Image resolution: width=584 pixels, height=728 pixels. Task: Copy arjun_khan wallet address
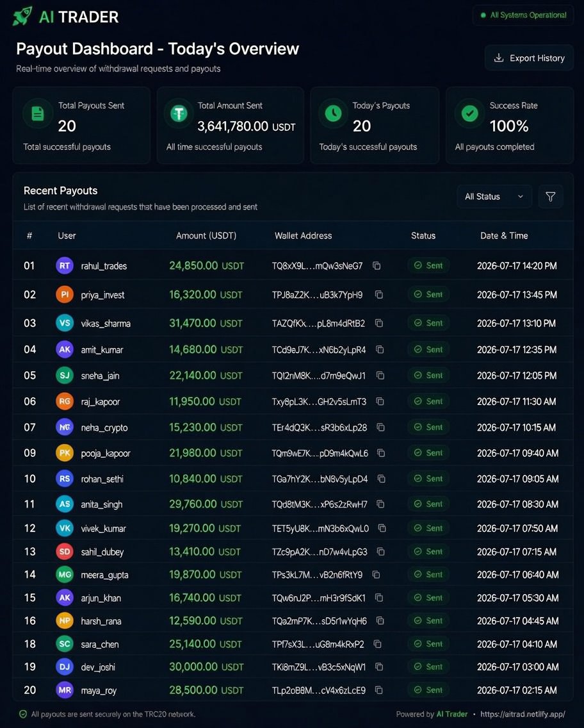(379, 597)
